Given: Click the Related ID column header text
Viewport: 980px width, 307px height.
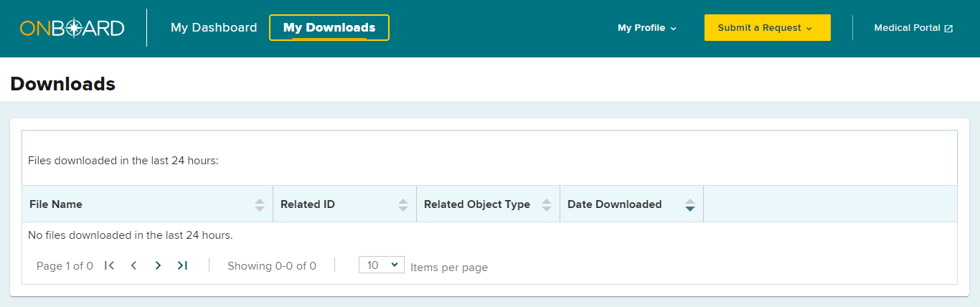Looking at the screenshot, I should coord(308,204).
